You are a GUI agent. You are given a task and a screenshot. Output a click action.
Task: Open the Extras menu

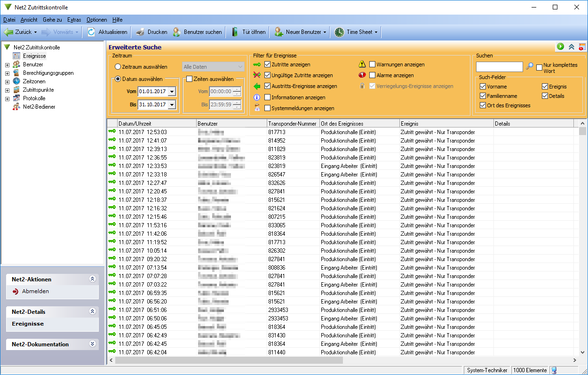pyautogui.click(x=74, y=20)
